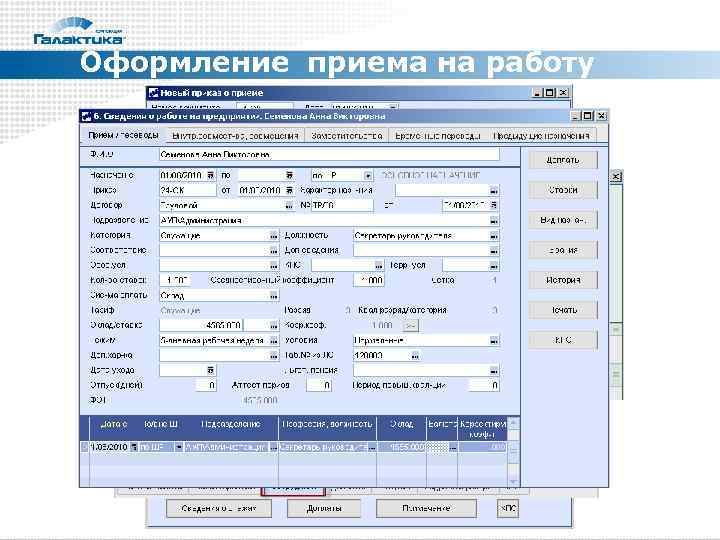Open lookup for Особ.усл field
This screenshot has width=720, height=540.
pos(274,266)
